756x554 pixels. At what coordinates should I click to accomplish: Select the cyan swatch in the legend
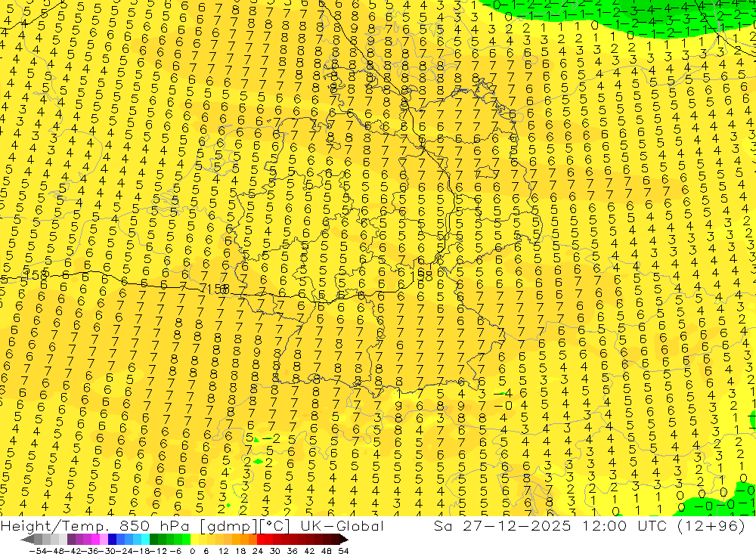click(x=145, y=539)
